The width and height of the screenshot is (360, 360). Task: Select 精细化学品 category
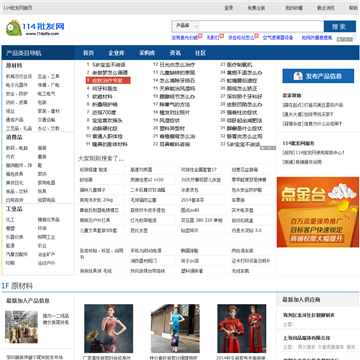coord(49,220)
